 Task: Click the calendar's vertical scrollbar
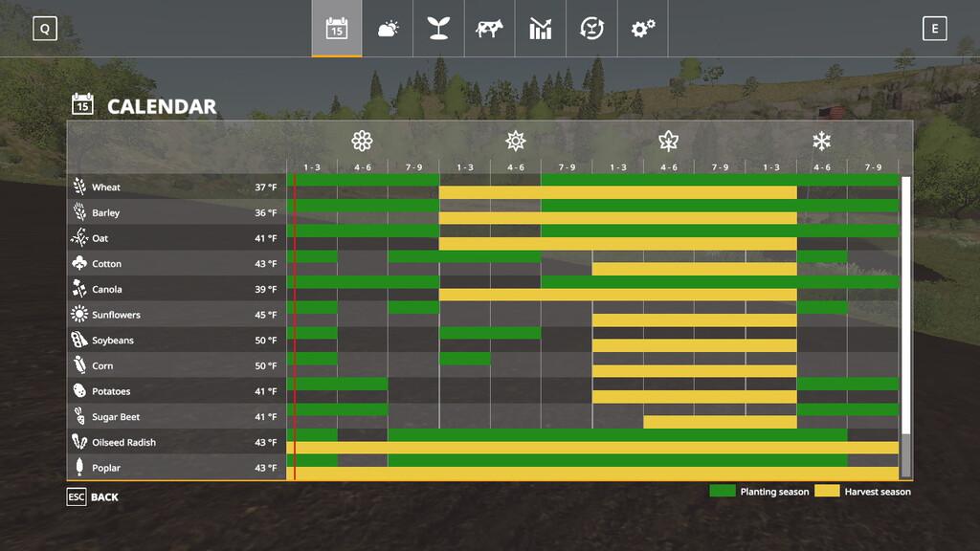pyautogui.click(x=905, y=325)
